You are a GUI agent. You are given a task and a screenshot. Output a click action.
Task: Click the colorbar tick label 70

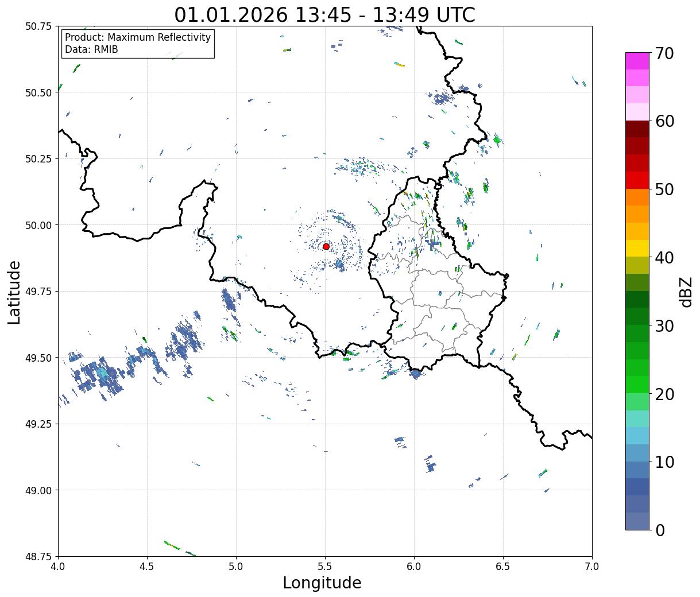pos(664,53)
